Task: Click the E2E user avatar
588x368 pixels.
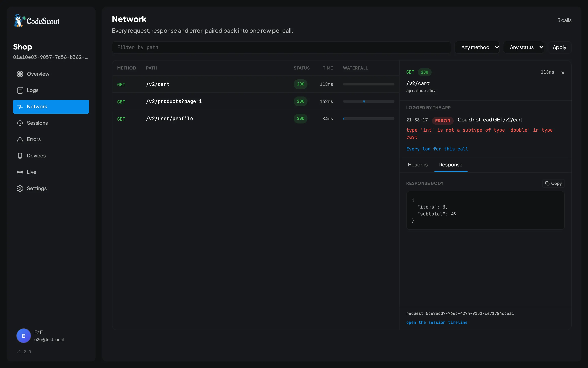Action: coord(23,336)
